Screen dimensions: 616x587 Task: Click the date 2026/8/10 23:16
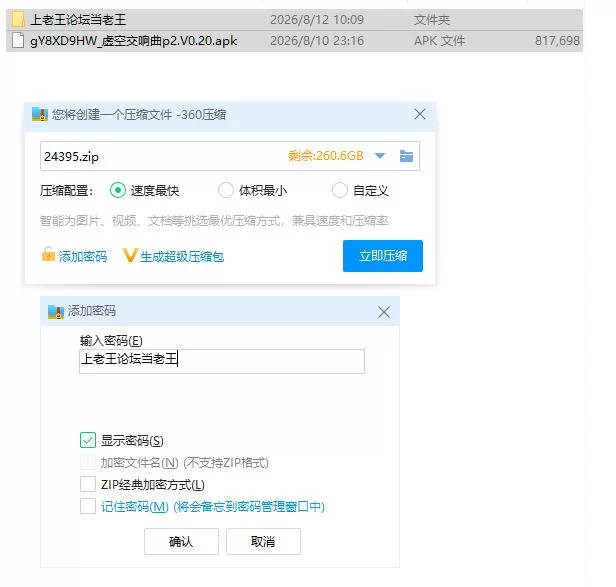coord(317,41)
